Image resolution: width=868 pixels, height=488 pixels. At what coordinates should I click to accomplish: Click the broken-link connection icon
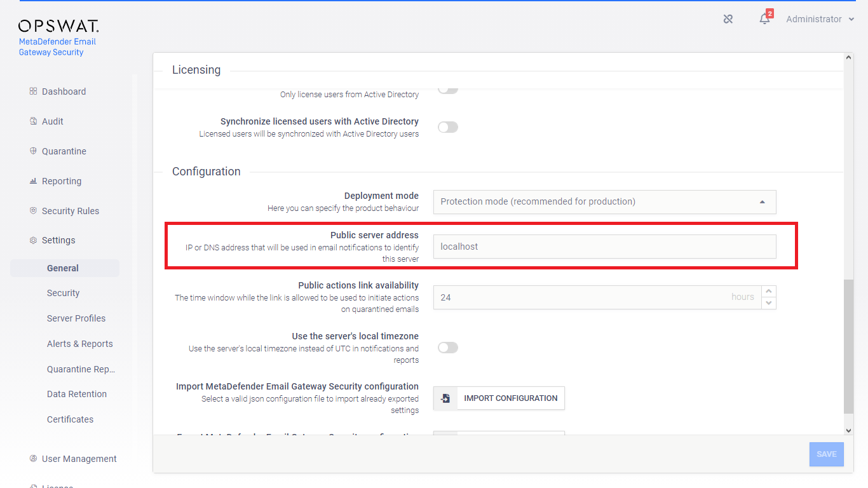pyautogui.click(x=728, y=19)
